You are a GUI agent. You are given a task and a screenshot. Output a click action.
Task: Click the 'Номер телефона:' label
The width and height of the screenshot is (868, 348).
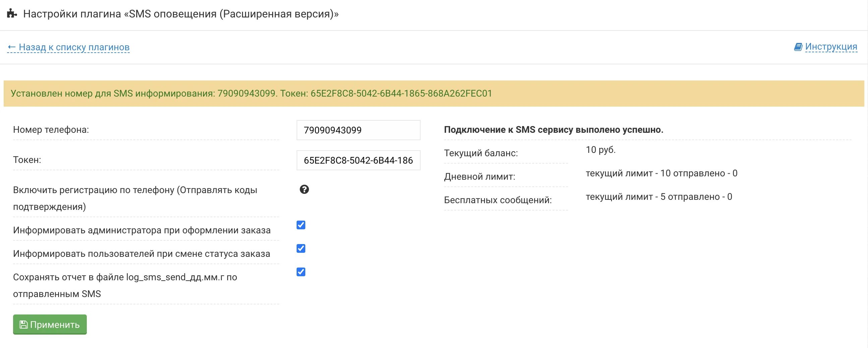point(51,130)
